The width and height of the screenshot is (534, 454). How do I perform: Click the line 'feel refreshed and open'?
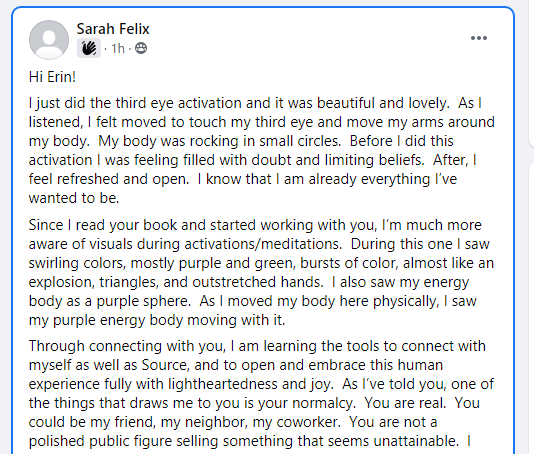coord(243,179)
